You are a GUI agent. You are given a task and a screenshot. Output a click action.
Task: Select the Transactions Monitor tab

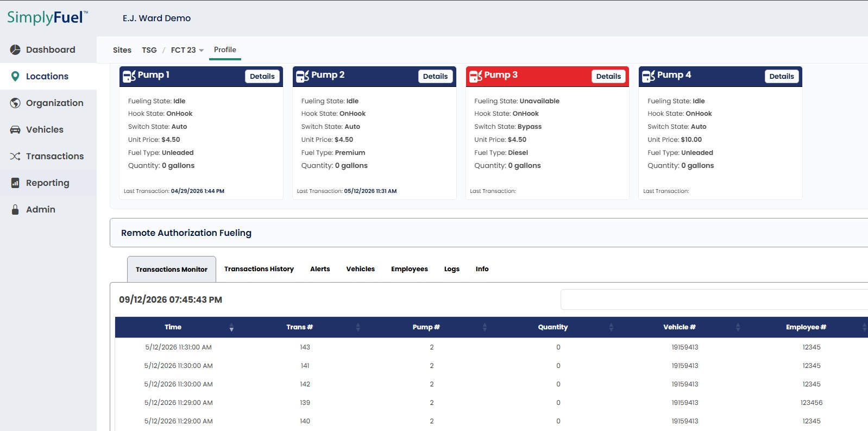tap(172, 269)
